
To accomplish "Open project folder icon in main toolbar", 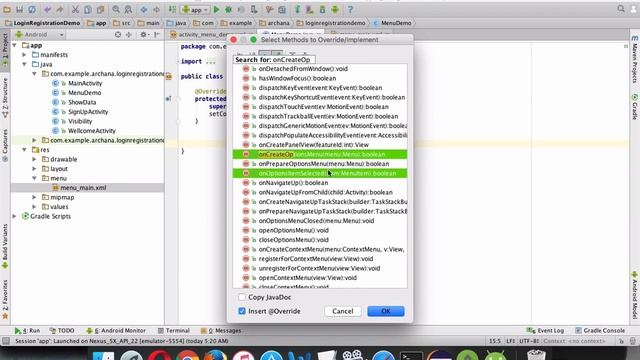I will pos(7,9).
